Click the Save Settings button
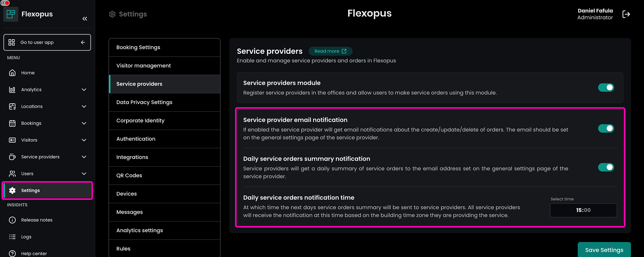Screen dimensions: 644x257 click(x=604, y=250)
